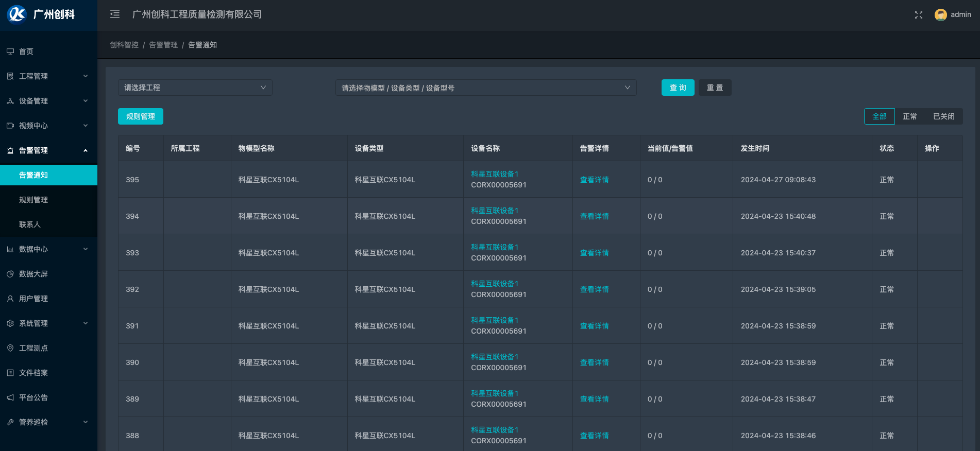Screen dimensions: 980x451
Task: Click 查看详情 for alarm 395
Action: (x=594, y=180)
